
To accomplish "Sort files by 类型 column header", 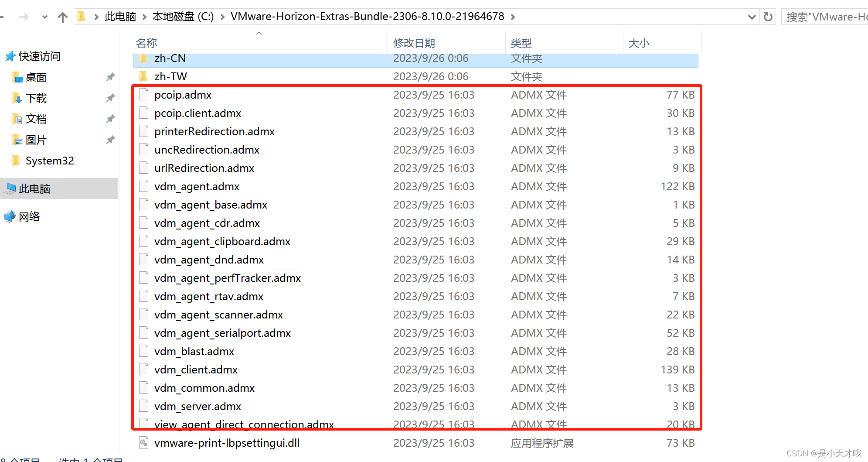I will [x=521, y=43].
